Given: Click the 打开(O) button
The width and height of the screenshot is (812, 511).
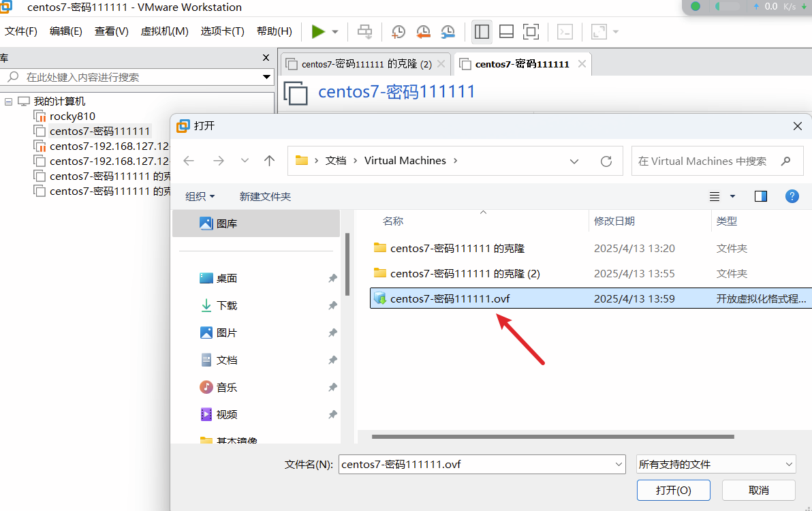Looking at the screenshot, I should coord(673,491).
